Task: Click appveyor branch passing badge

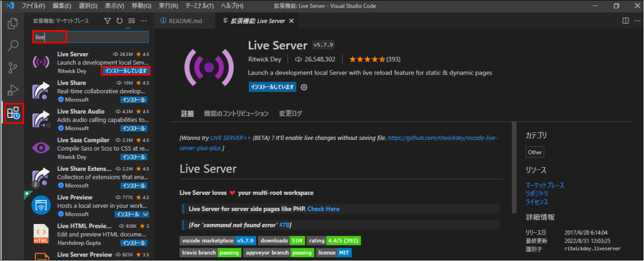Action: tap(279, 252)
